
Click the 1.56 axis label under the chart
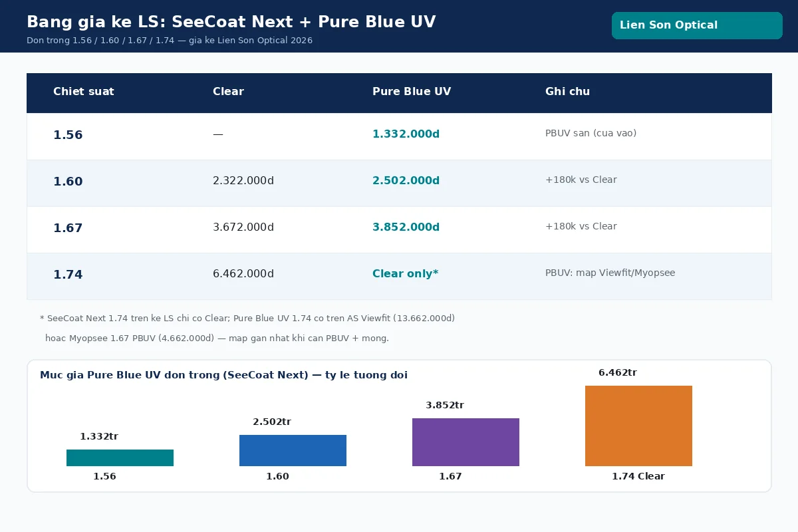(104, 477)
